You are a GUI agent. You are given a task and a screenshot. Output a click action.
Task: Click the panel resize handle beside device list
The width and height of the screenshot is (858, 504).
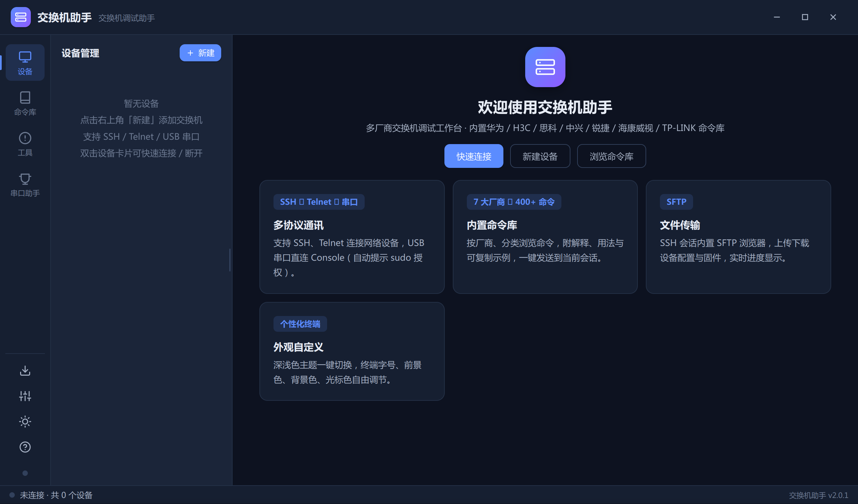pos(230,260)
